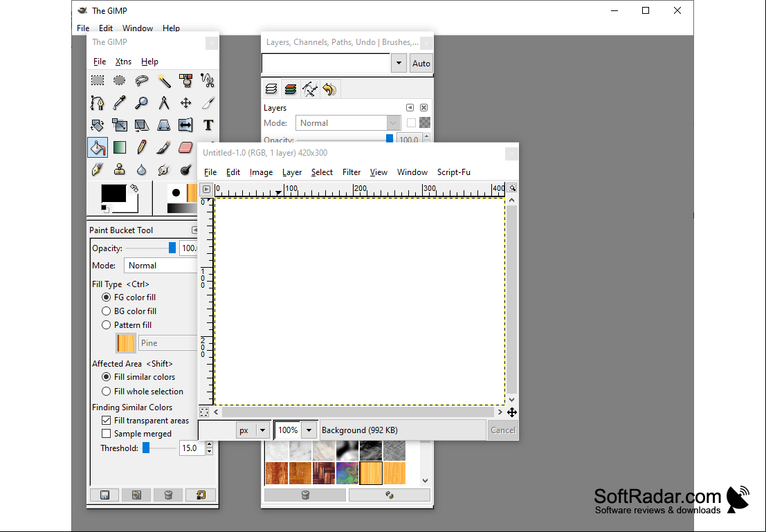
Task: Choose the Fuzzy Select magic wand tool
Action: click(164, 80)
